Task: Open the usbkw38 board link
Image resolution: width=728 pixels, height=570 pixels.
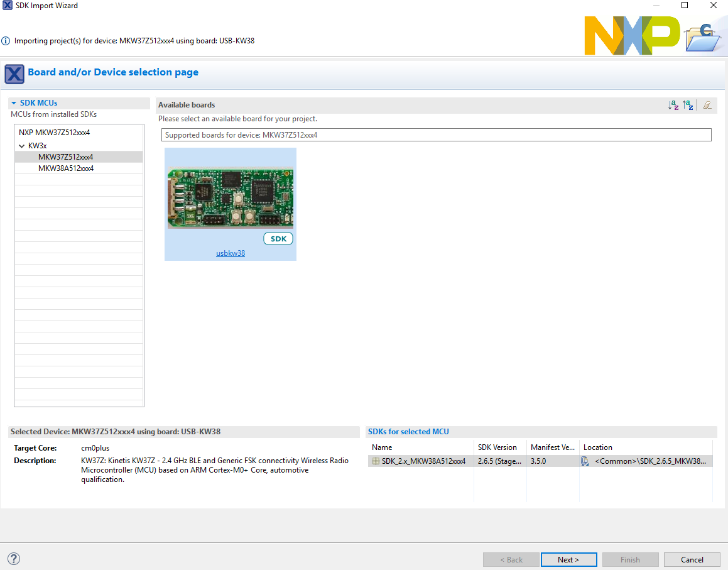Action: (x=230, y=253)
